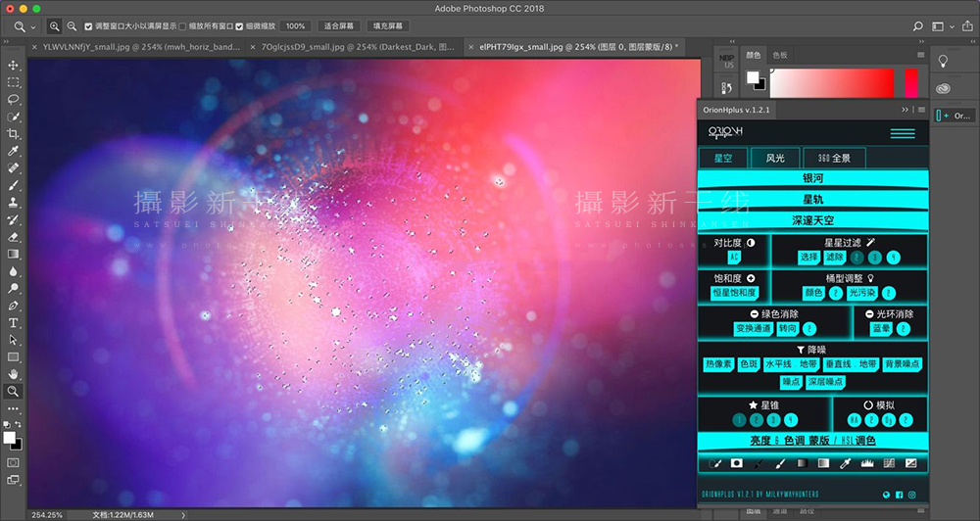Expand the left toolbar double arrow
The width and height of the screenshot is (980, 521).
coord(6,42)
